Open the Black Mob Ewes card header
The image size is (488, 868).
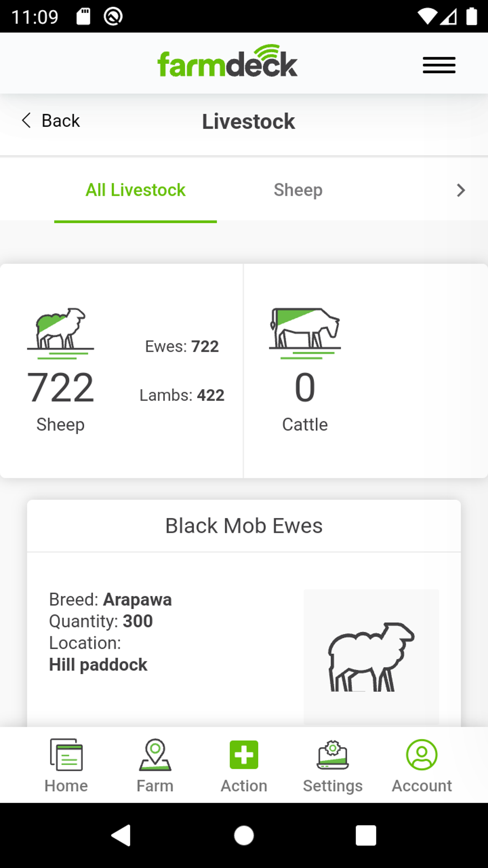(244, 526)
